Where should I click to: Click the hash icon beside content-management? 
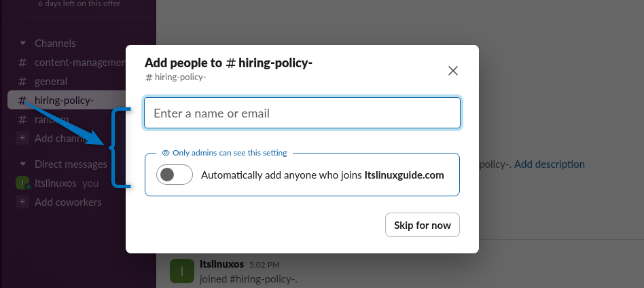(22, 62)
